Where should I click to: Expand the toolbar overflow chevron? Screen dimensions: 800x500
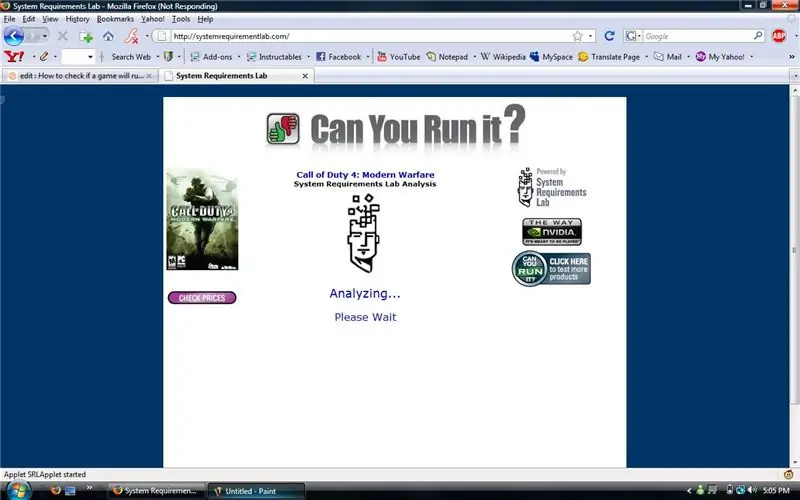click(792, 57)
